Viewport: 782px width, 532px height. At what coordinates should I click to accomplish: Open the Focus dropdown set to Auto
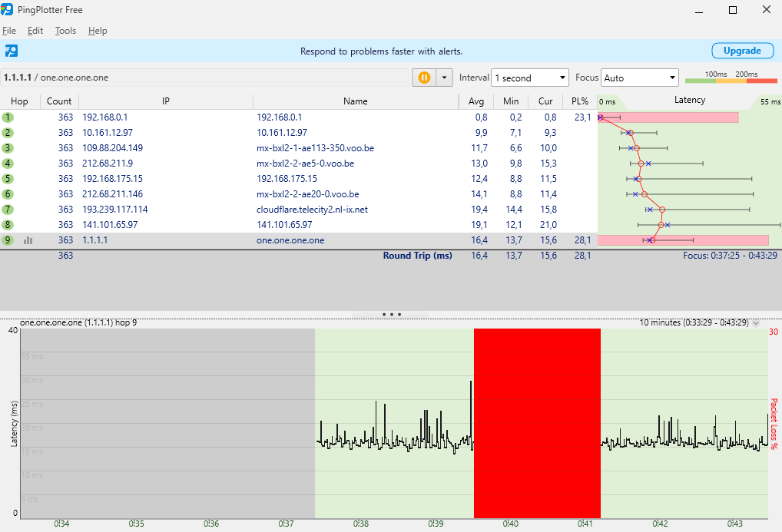pyautogui.click(x=639, y=78)
